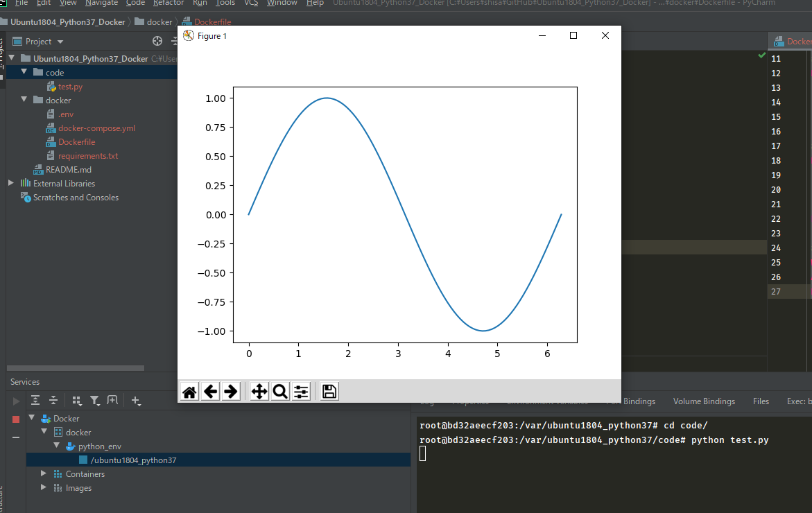Expand External Libraries
The height and width of the screenshot is (513, 812).
click(x=11, y=183)
